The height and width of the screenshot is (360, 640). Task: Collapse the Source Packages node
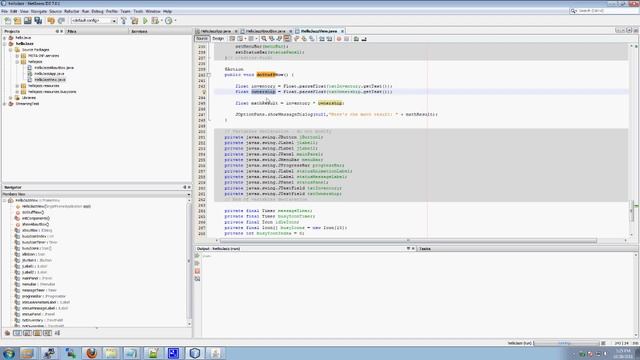(11, 49)
